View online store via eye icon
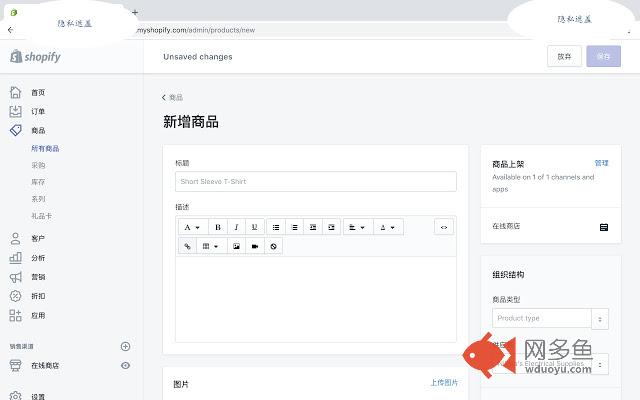Image resolution: width=640 pixels, height=400 pixels. pos(125,365)
